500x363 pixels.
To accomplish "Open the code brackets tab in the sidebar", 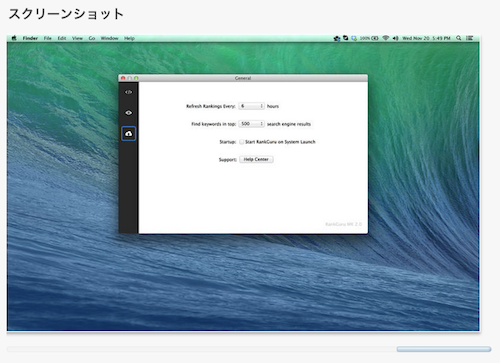I will pyautogui.click(x=128, y=92).
